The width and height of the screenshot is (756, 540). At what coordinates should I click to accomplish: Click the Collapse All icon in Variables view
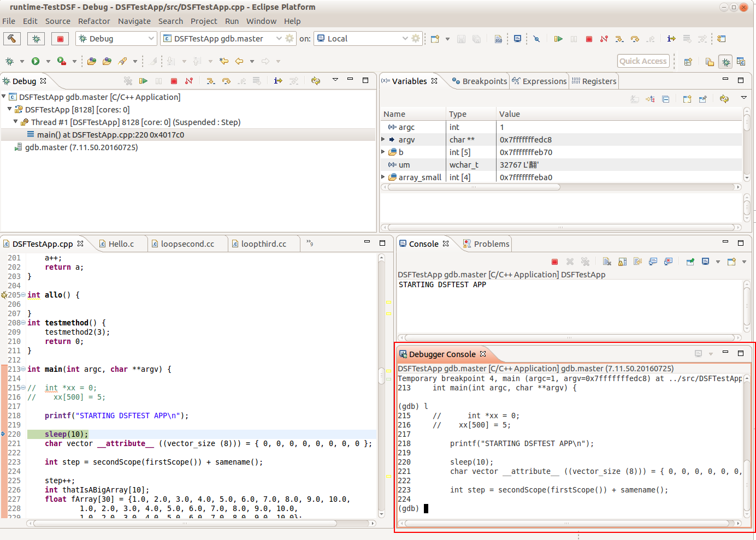tap(665, 99)
